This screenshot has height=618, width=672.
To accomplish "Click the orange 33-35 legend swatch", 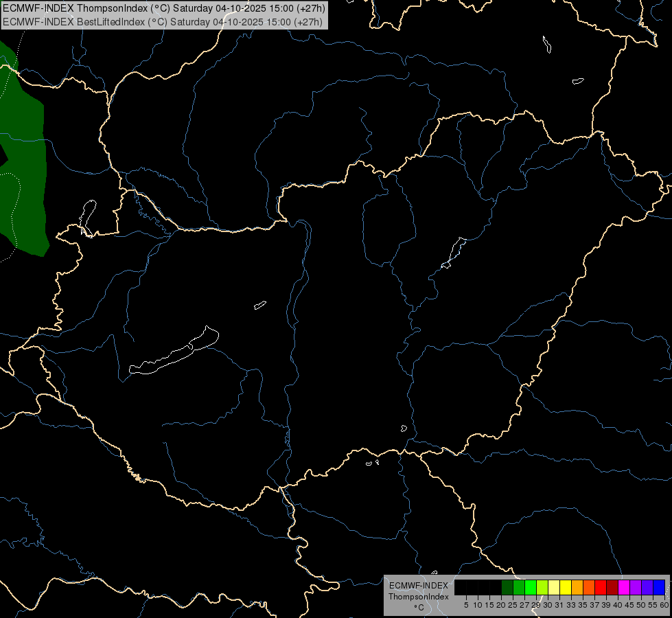I will [x=577, y=587].
